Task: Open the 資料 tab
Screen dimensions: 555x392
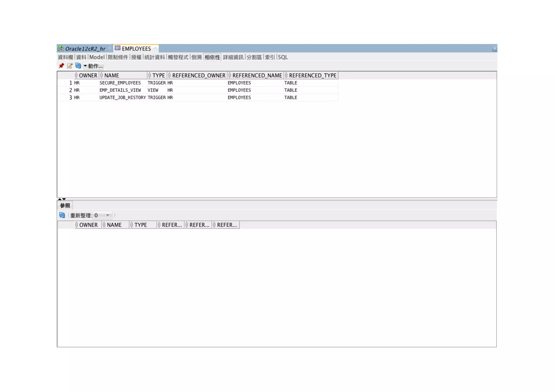Action: (81, 57)
